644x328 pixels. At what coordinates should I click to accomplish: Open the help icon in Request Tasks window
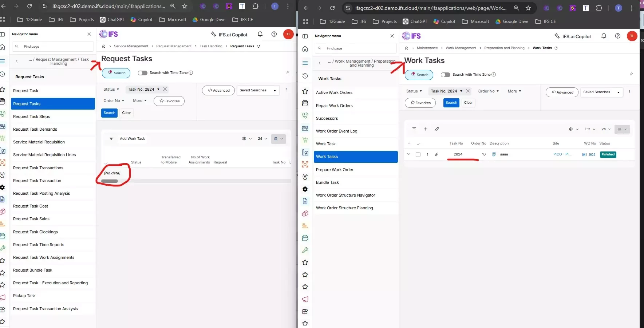274,34
